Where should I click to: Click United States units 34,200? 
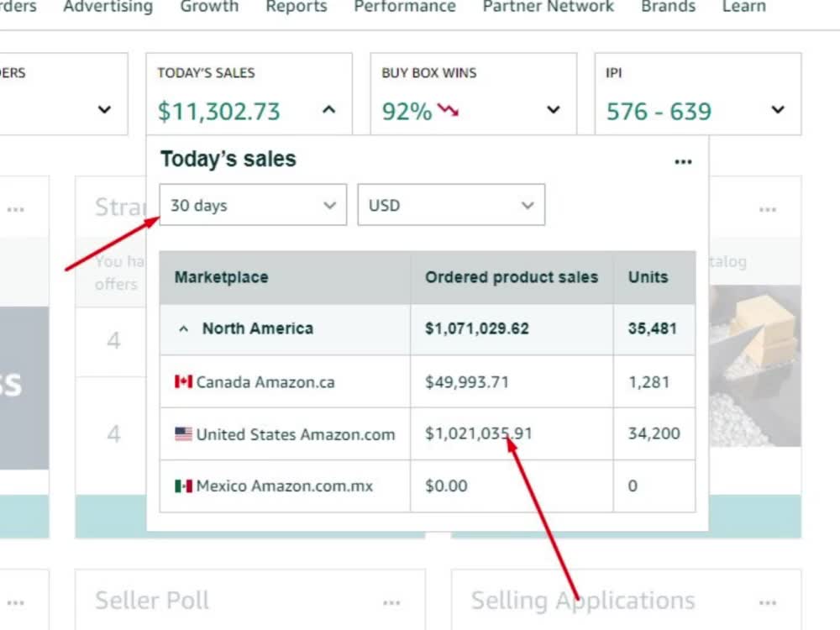tap(654, 433)
